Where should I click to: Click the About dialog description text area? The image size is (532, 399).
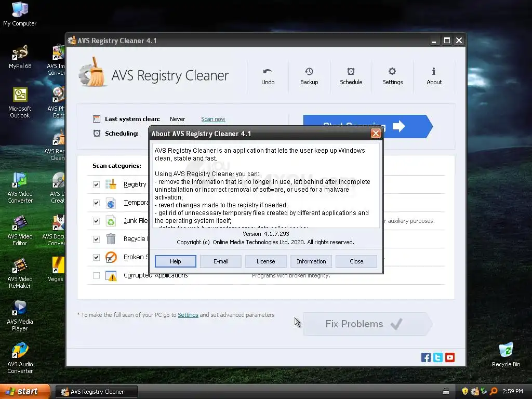coord(266,185)
